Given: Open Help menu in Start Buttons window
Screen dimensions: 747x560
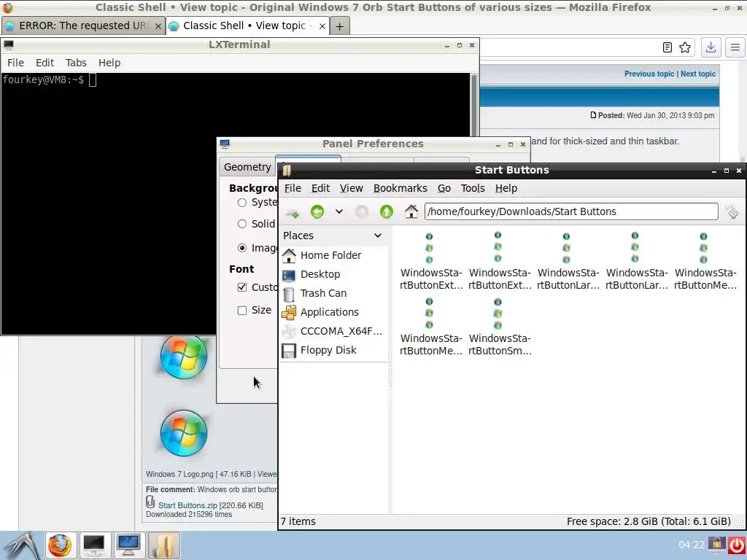Looking at the screenshot, I should 506,188.
